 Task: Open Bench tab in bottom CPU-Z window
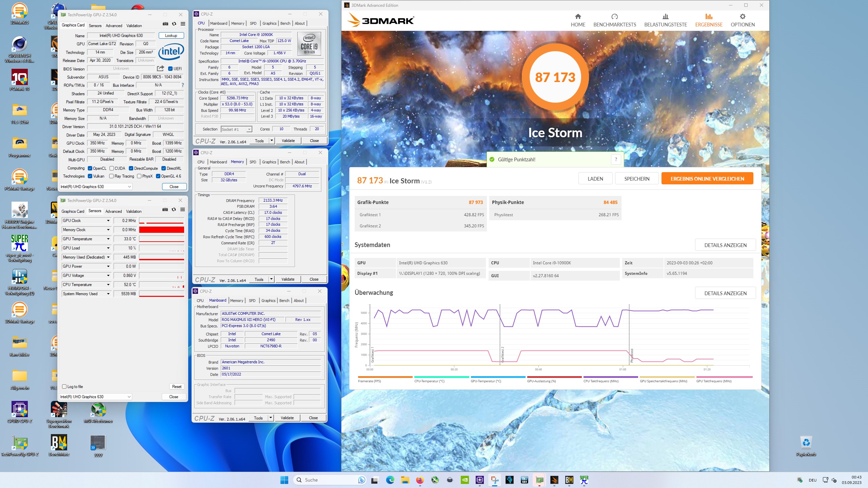pyautogui.click(x=284, y=301)
